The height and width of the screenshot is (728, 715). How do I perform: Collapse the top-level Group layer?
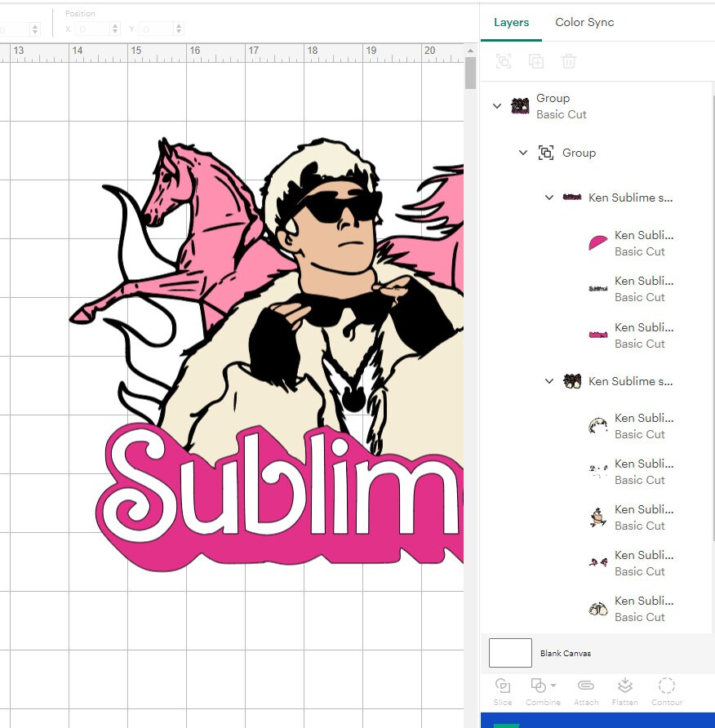pos(497,106)
